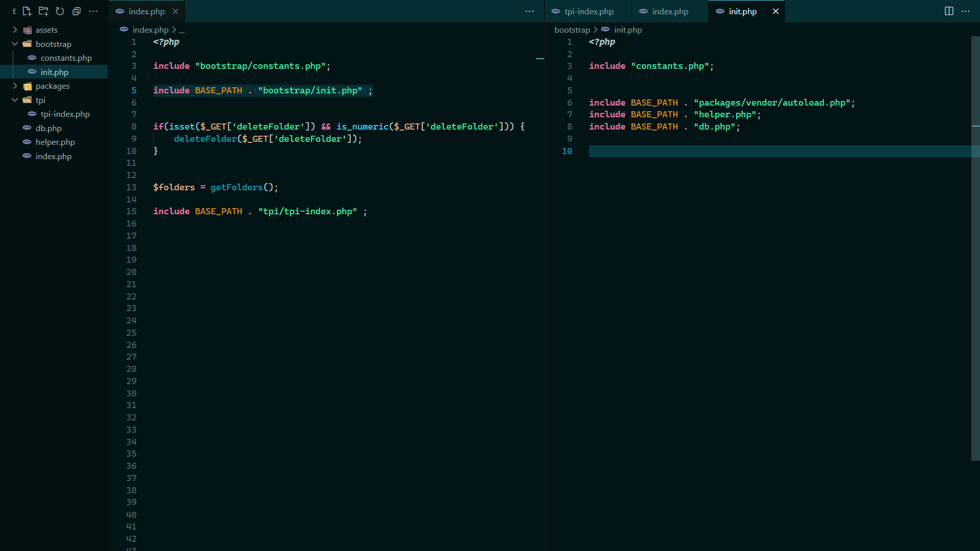Place cursor on empty line 10 in init.php

780,151
